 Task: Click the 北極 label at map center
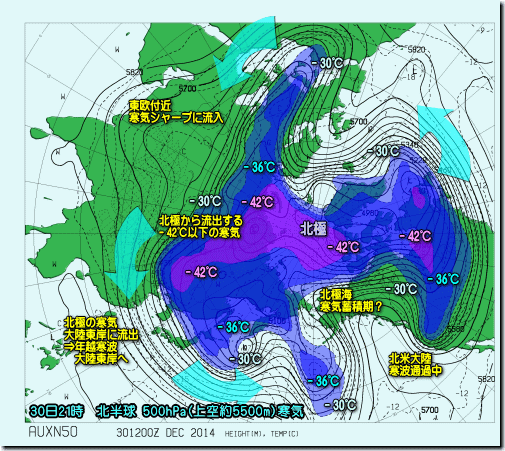(x=313, y=229)
